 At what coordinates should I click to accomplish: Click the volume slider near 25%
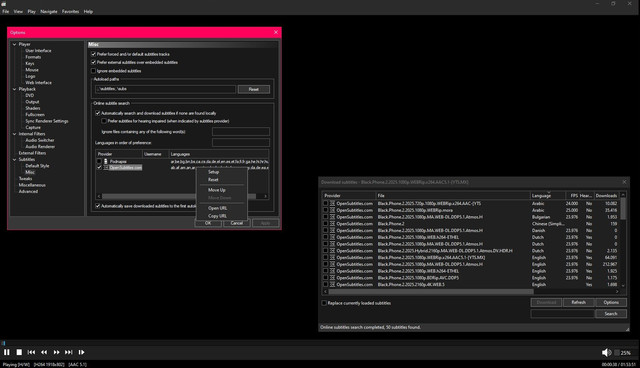tap(617, 352)
